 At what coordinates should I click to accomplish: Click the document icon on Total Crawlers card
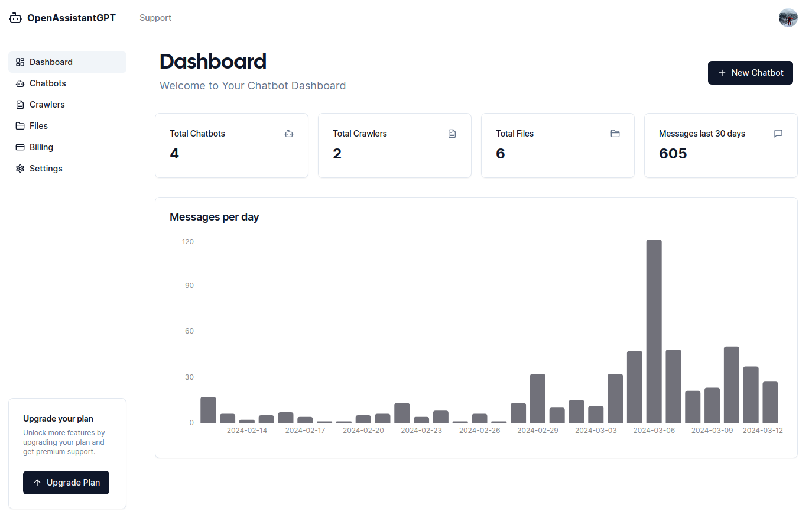tap(452, 134)
